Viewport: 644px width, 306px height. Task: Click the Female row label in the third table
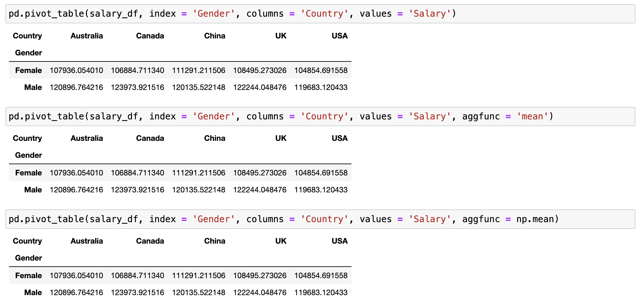coord(29,276)
